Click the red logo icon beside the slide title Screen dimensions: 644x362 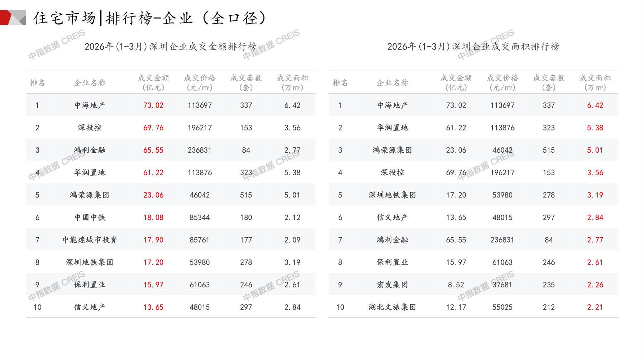click(13, 18)
